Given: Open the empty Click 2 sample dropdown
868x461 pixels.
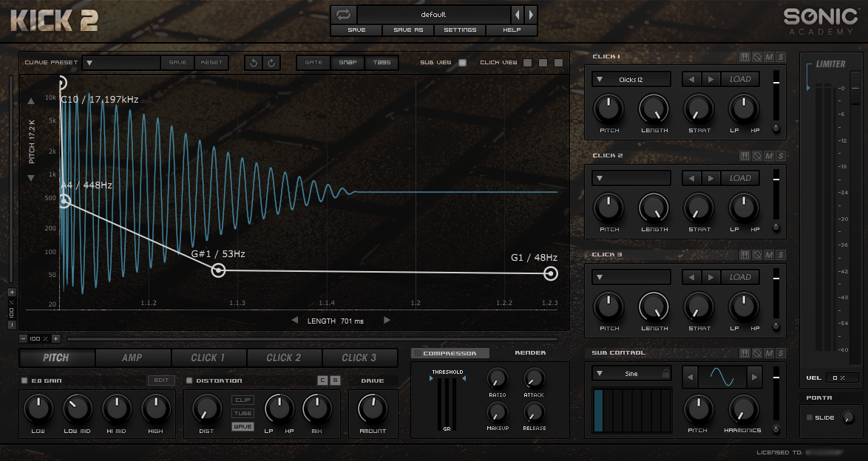Looking at the screenshot, I should click(631, 178).
